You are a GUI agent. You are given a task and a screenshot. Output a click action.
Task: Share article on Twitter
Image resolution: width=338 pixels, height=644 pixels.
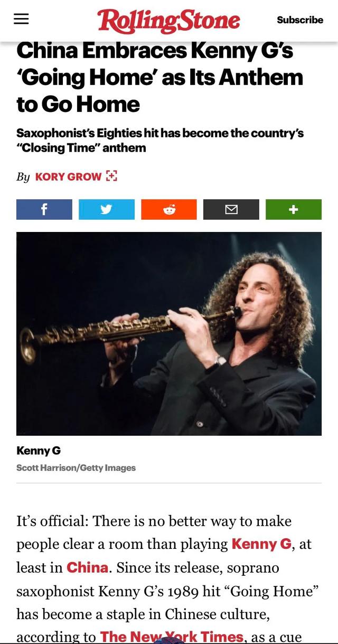(x=107, y=209)
